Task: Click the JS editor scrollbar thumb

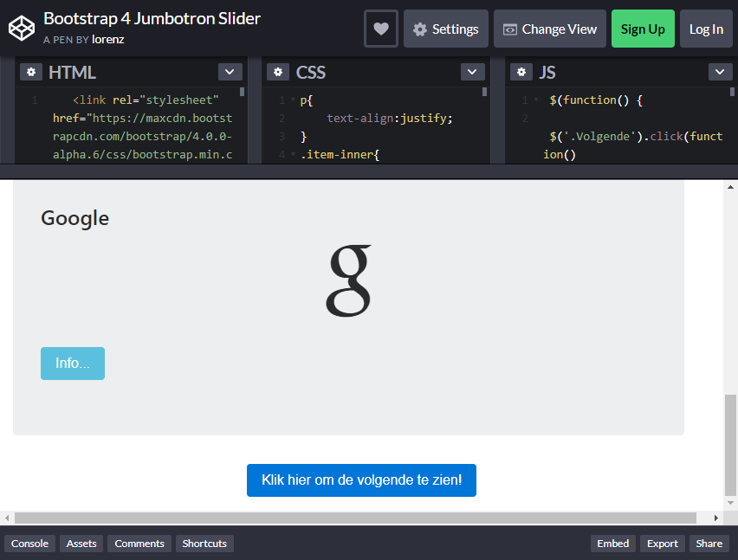Action: tap(732, 92)
